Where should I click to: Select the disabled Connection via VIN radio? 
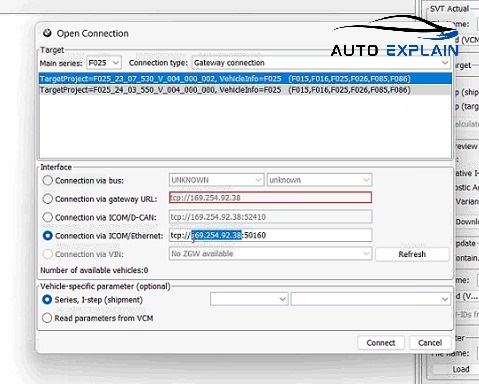pyautogui.click(x=48, y=254)
